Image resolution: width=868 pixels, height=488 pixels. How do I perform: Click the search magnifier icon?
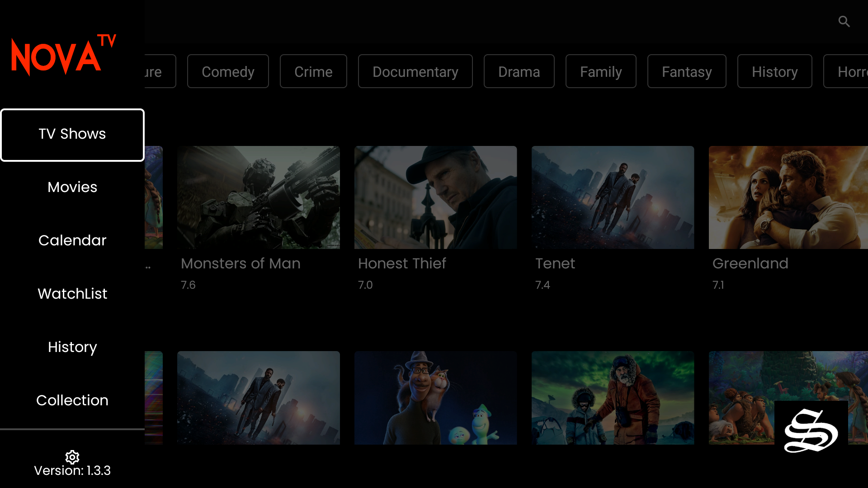[844, 21]
